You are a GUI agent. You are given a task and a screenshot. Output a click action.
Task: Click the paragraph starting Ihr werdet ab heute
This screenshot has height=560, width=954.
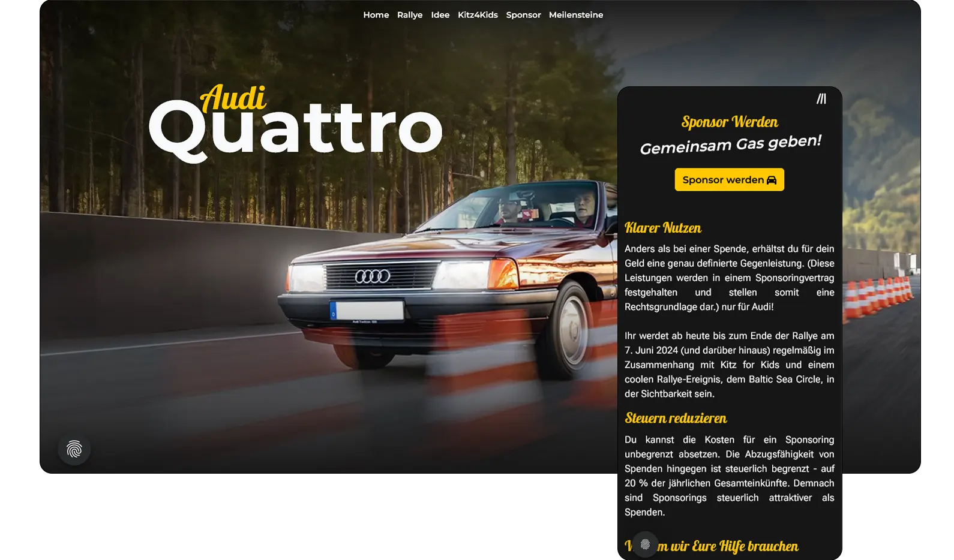tap(729, 365)
